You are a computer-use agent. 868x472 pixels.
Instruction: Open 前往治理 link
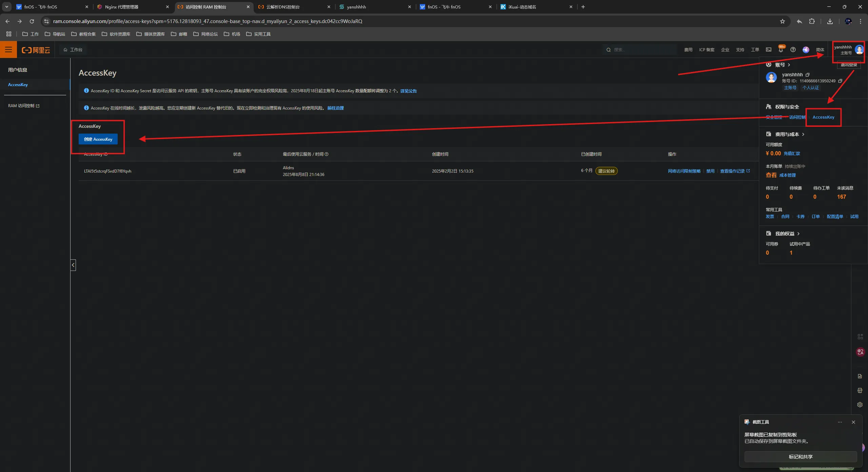[x=335, y=108]
